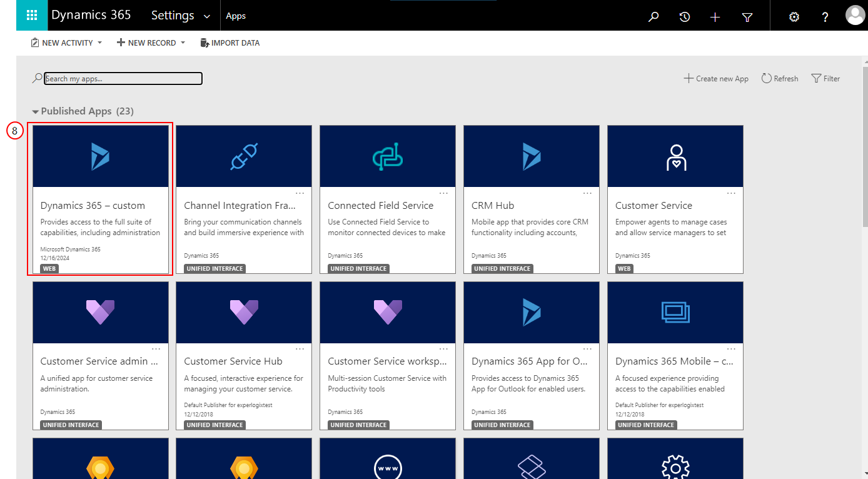The height and width of the screenshot is (479, 868).
Task: Click the search magnifier in top bar
Action: coord(654,17)
